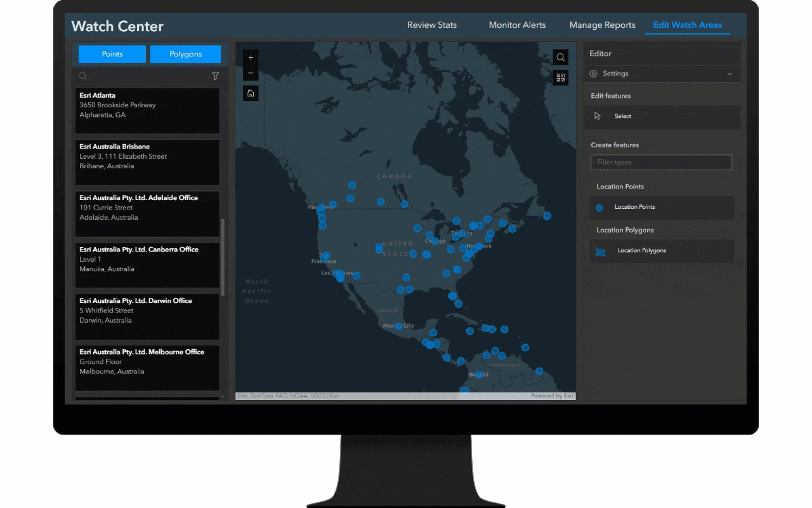Show the Polygons list

tap(186, 54)
